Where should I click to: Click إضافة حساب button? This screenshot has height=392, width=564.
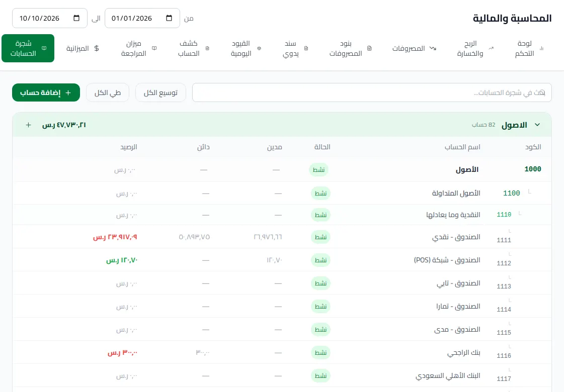(x=46, y=92)
